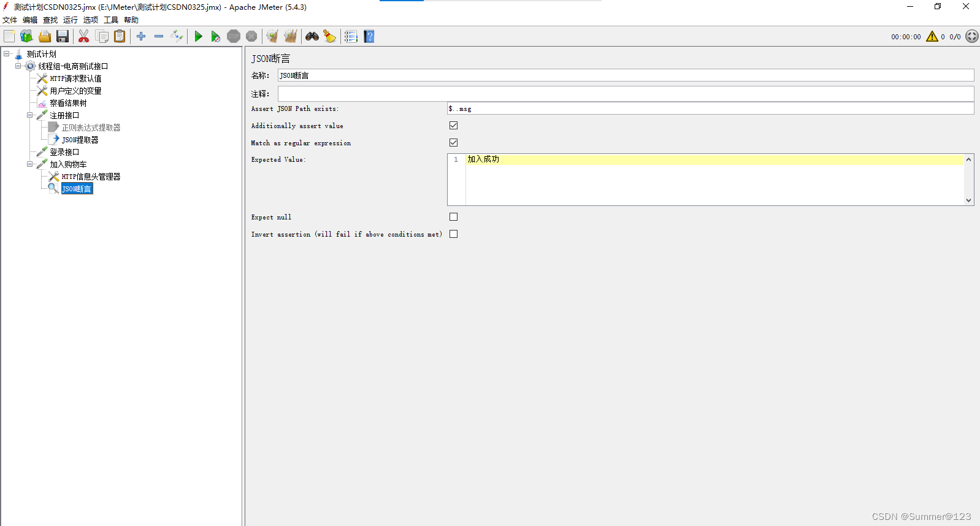This screenshot has width=980, height=526.
Task: Click the 注释 comment input field
Action: 626,94
